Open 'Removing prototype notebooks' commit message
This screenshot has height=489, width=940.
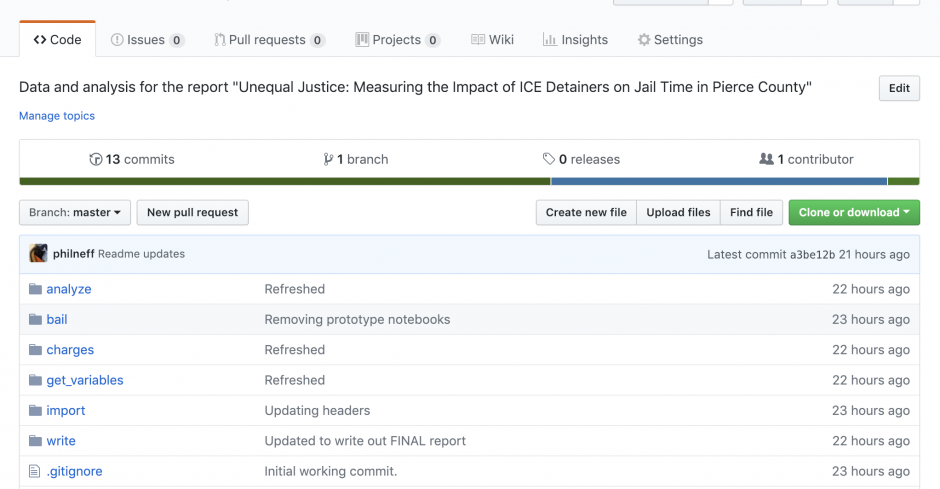click(357, 319)
